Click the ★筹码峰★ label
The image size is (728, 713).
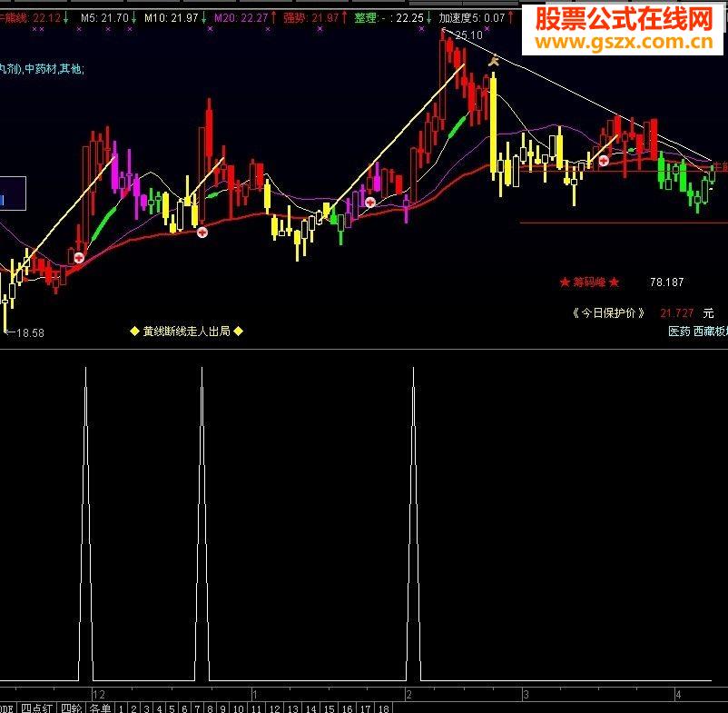[590, 282]
